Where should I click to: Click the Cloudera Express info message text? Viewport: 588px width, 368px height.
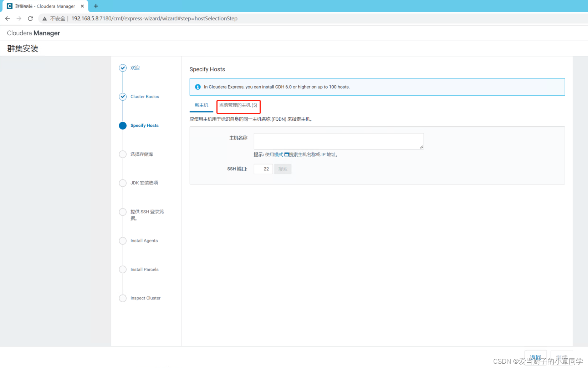point(277,87)
